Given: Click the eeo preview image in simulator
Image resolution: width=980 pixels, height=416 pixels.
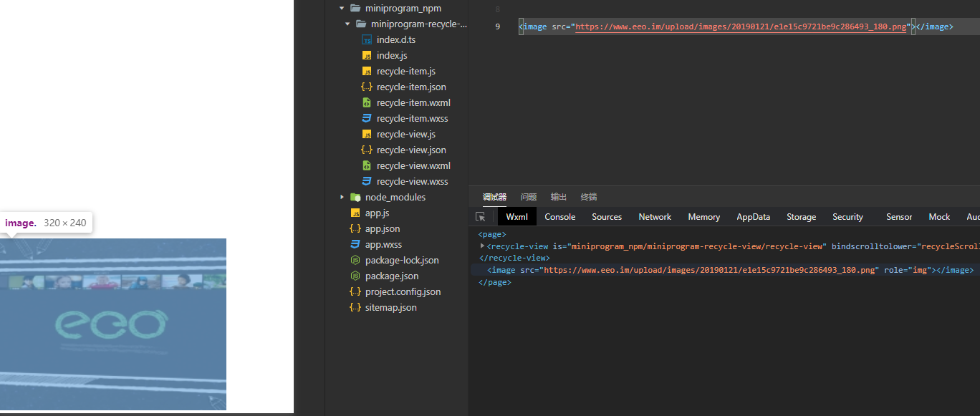Looking at the screenshot, I should (x=113, y=324).
